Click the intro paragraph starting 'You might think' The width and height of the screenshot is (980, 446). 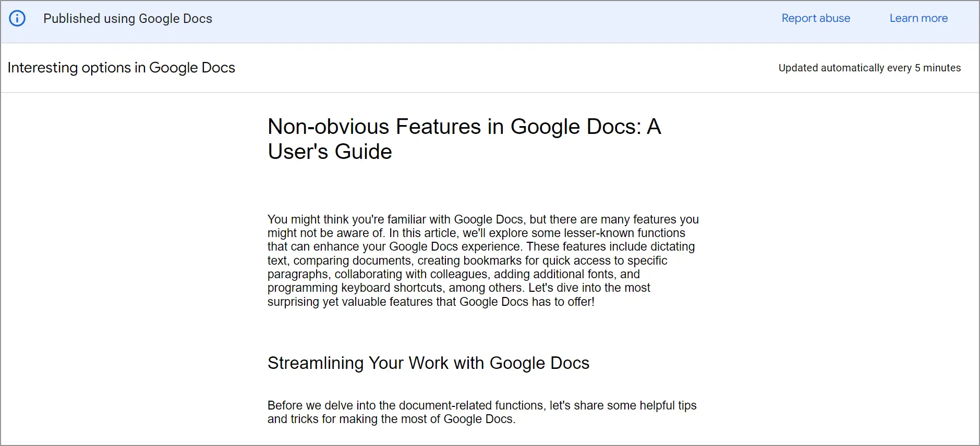point(483,261)
